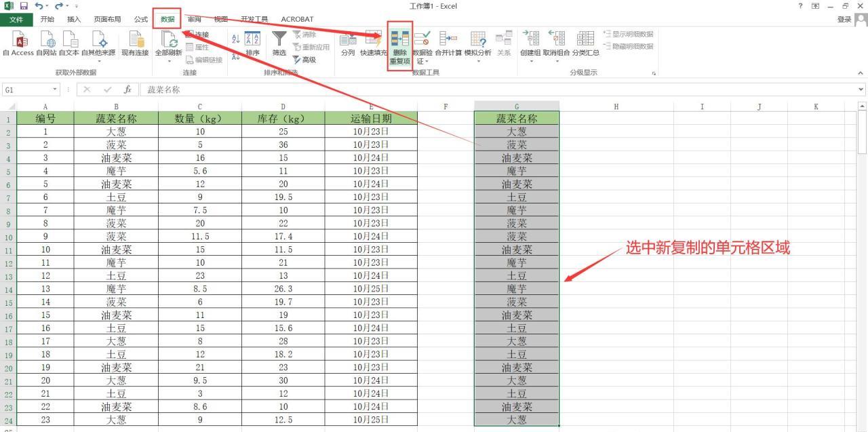Expand Refresh All dropdown arrow
Image resolution: width=868 pixels, height=432 pixels.
click(x=168, y=60)
